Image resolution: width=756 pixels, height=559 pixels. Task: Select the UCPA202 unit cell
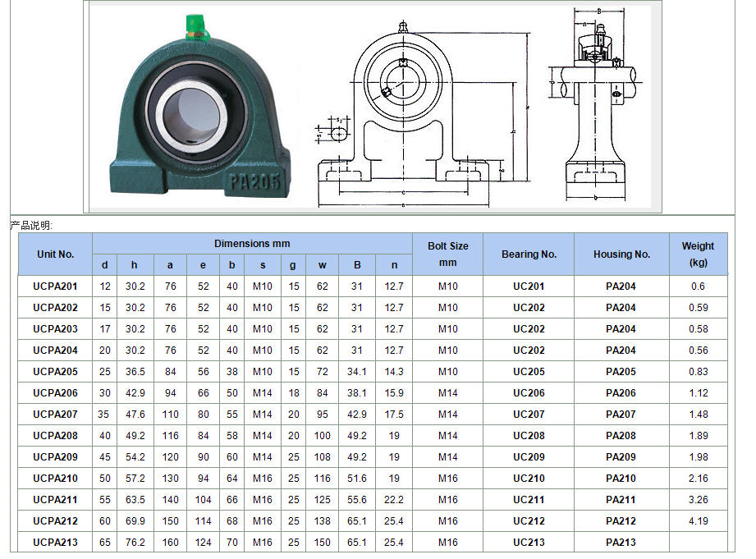[x=56, y=307]
